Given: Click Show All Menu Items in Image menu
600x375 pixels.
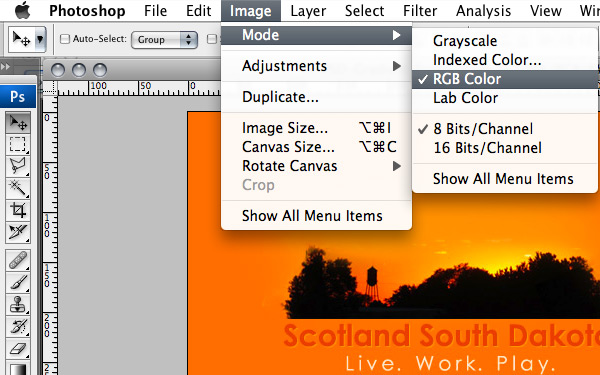Looking at the screenshot, I should [316, 216].
